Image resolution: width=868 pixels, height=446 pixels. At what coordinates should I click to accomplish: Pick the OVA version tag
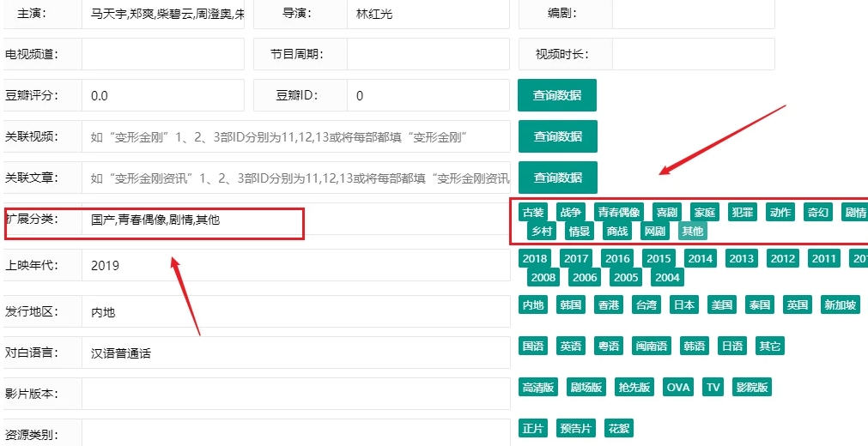[x=678, y=387]
